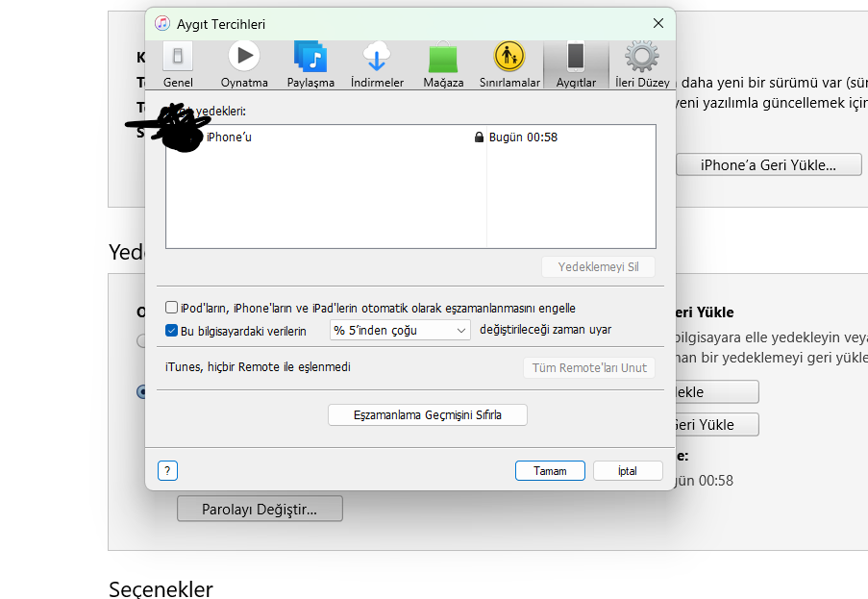The width and height of the screenshot is (868, 599).
Task: Select the Aygıtlar tab
Action: (x=576, y=64)
